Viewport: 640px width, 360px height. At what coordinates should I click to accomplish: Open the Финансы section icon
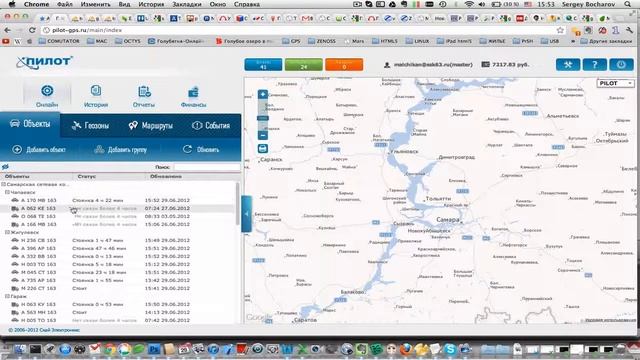tap(193, 92)
